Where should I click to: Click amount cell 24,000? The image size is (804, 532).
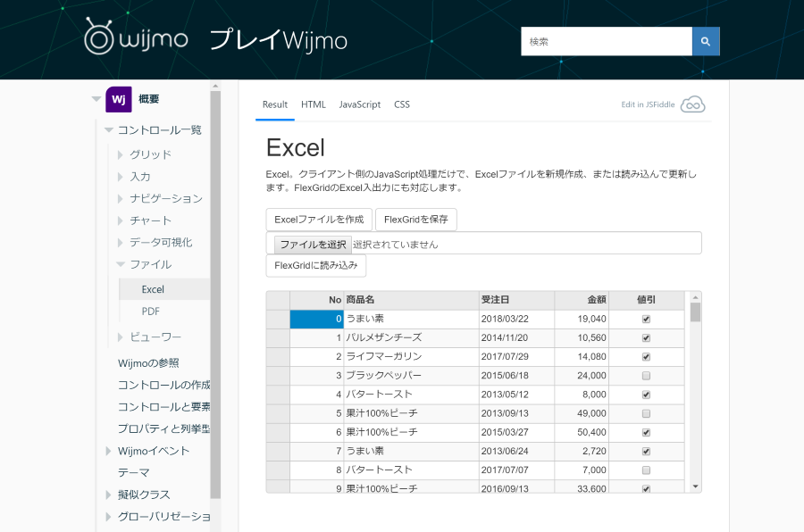point(582,376)
